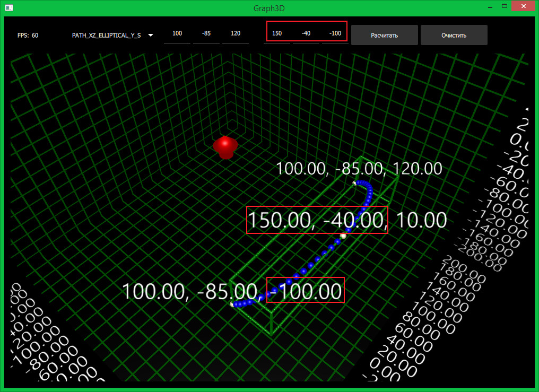Click the red sphere in the 3D view
The width and height of the screenshot is (539, 392).
coord(225,147)
